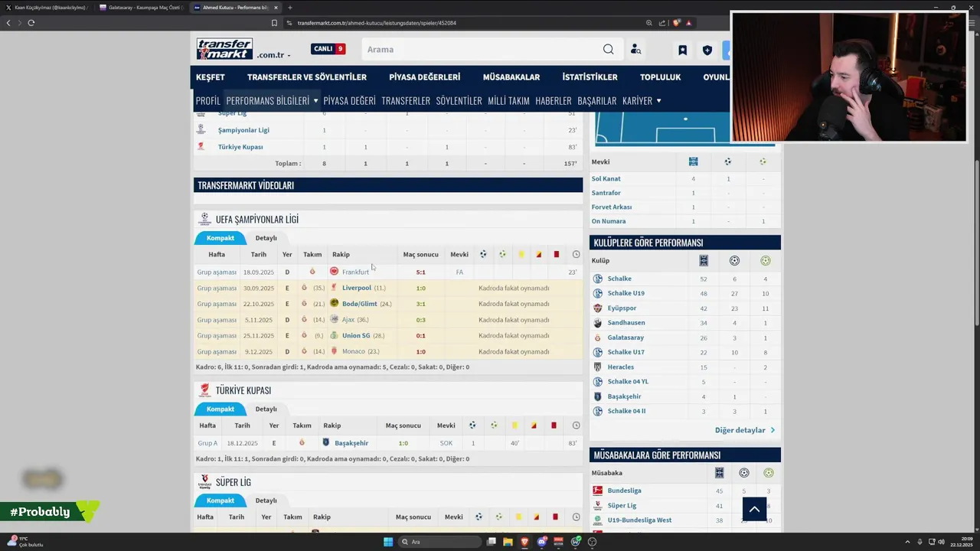Click the Monaco club crest icon

pos(334,351)
